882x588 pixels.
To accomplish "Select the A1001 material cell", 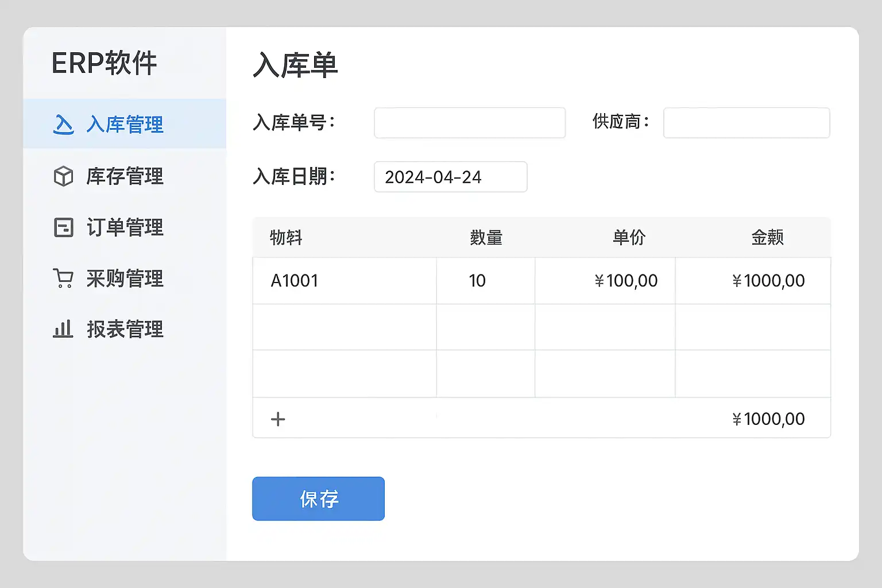I will point(345,281).
